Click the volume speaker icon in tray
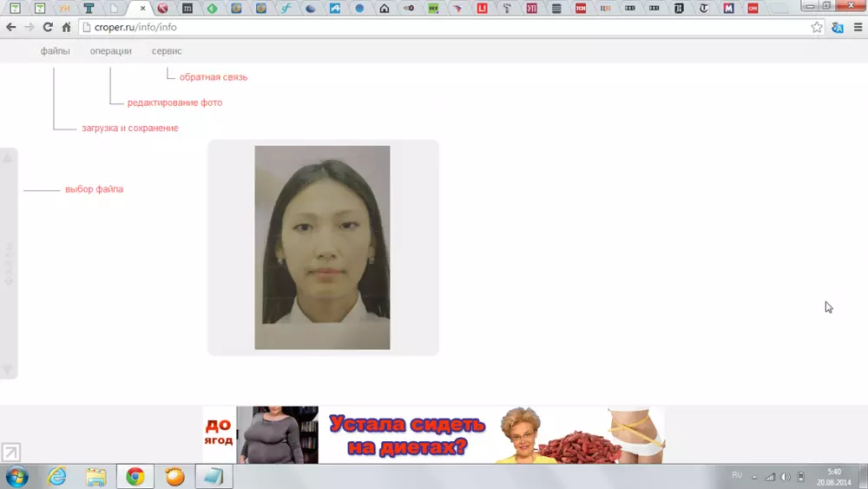This screenshot has height=489, width=868. pyautogui.click(x=785, y=477)
